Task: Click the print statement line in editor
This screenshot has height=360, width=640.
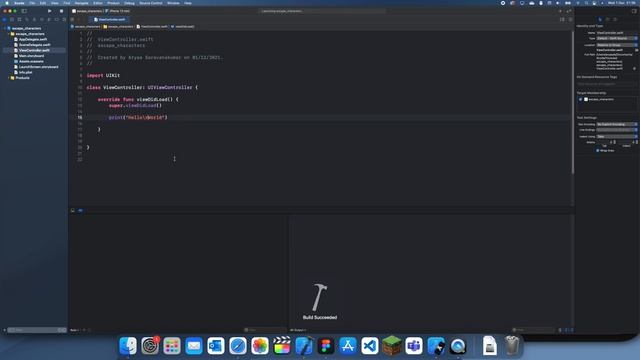Action: (x=138, y=117)
